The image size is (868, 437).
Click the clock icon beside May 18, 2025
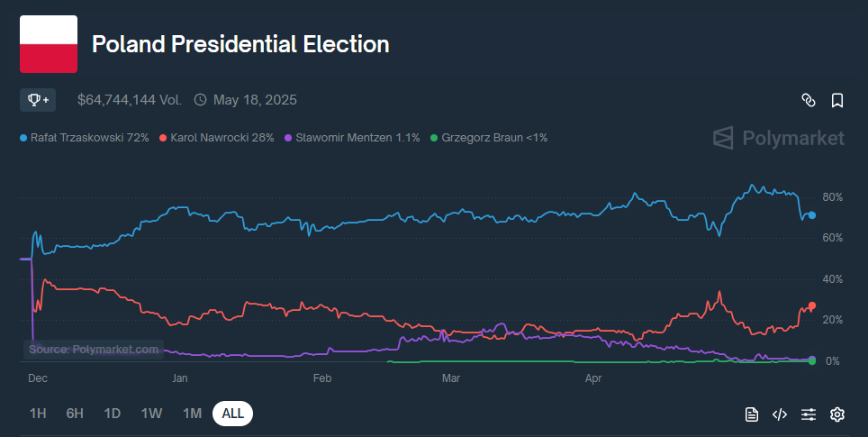(x=200, y=100)
